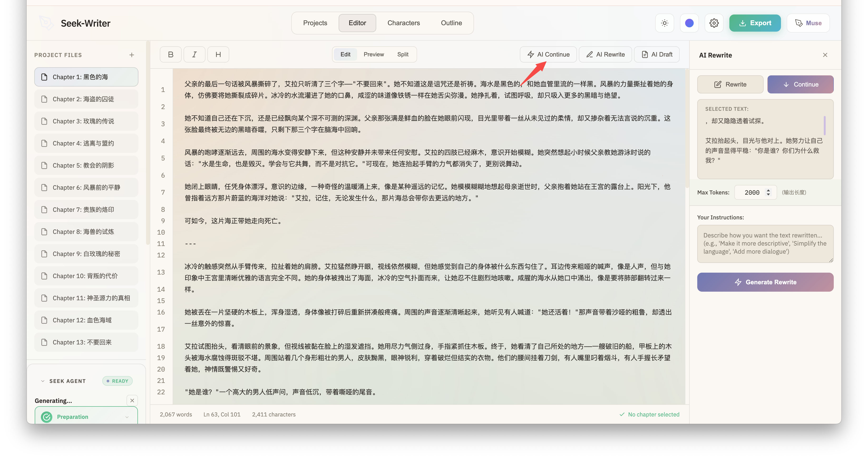Open Chapter 13: 不要回来
868x459 pixels.
[86, 342]
